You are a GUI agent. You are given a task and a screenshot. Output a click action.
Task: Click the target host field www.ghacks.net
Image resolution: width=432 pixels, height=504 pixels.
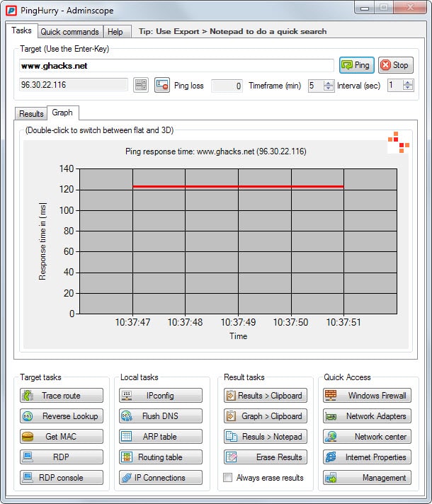176,66
